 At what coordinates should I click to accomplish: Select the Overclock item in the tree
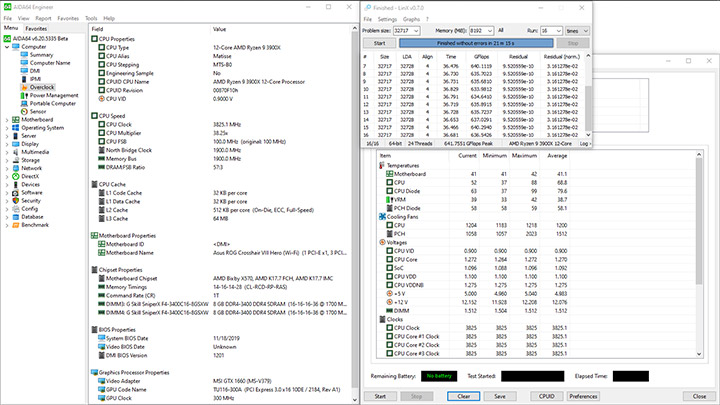point(41,87)
